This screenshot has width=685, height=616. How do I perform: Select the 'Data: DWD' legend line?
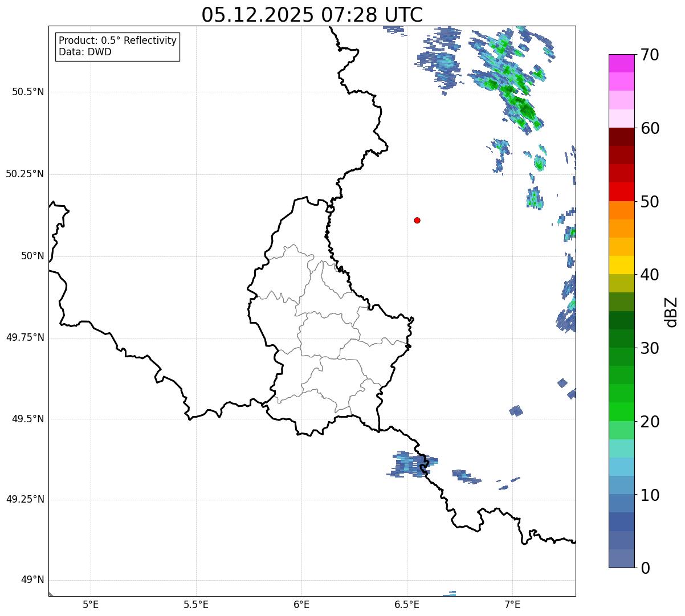[x=85, y=52]
